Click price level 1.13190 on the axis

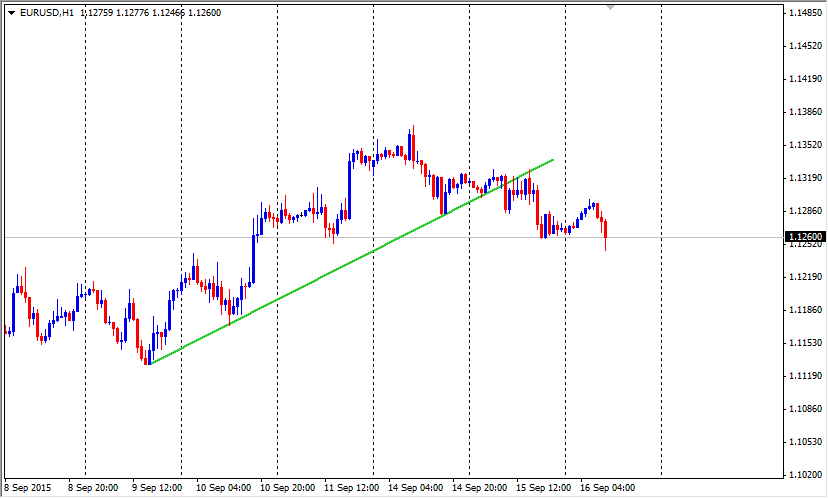805,177
